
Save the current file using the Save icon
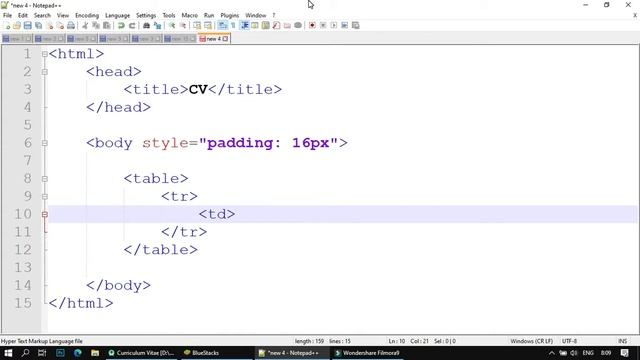(27, 25)
